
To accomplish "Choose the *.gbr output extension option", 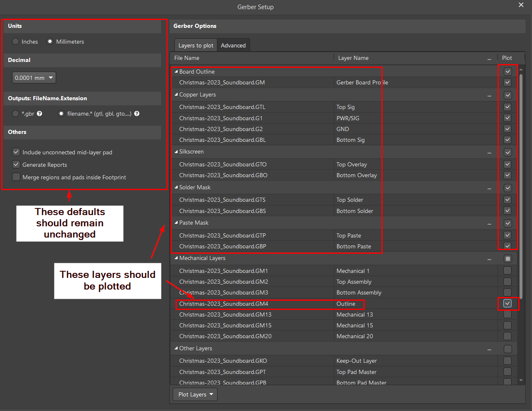I will (16, 114).
